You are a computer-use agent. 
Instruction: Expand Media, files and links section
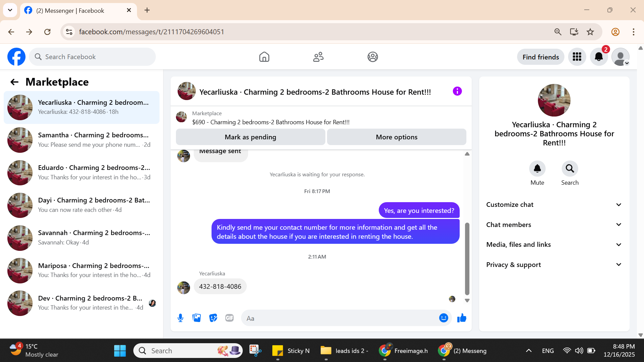coord(554,244)
